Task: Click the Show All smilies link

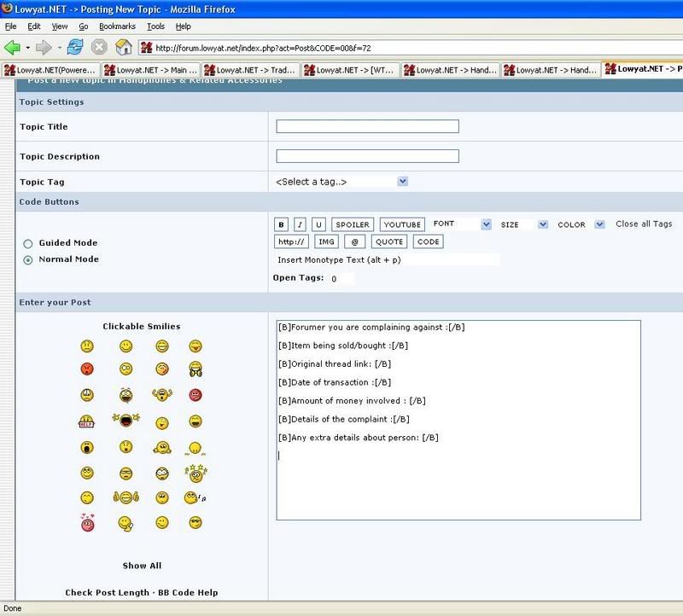Action: point(142,566)
